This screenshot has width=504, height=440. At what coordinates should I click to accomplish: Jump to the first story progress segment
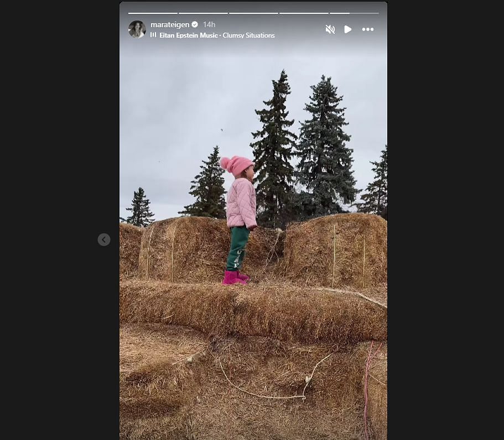pos(153,13)
